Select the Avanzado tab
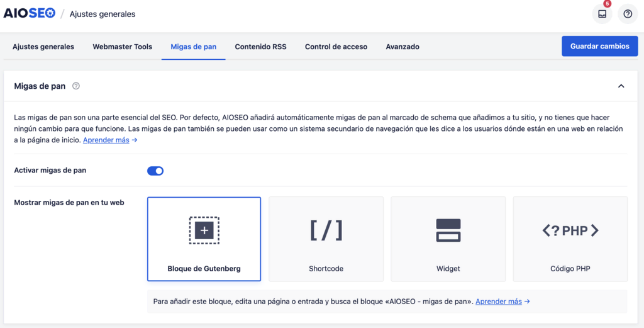The image size is (644, 328). coord(402,47)
